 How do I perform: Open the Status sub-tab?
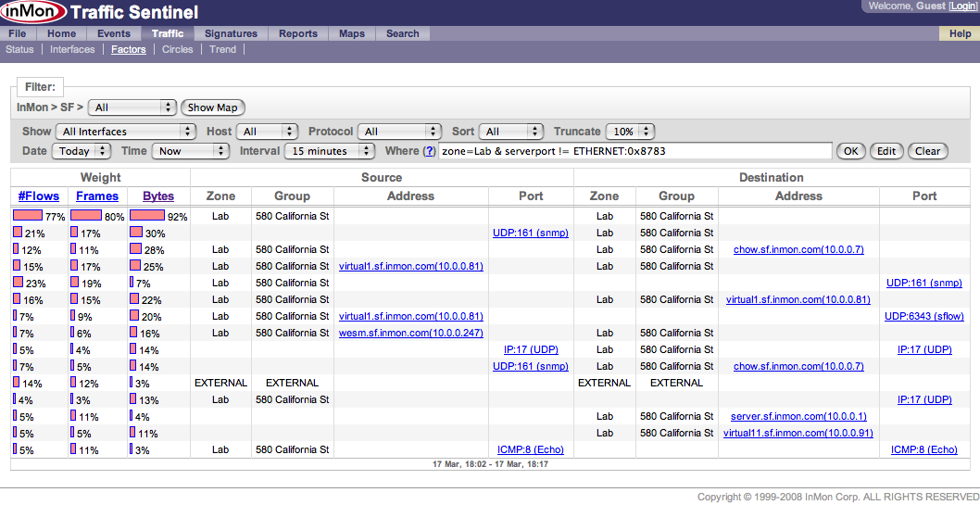pyautogui.click(x=19, y=49)
